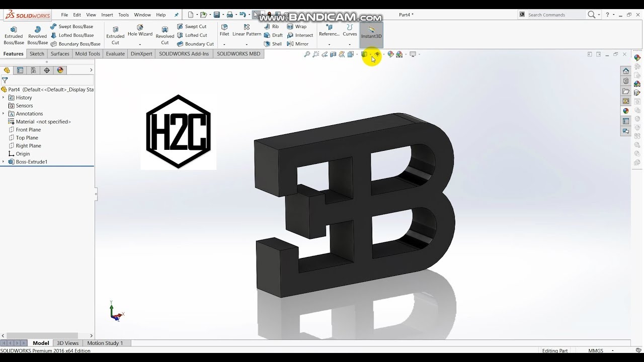The width and height of the screenshot is (644, 362).
Task: Switch to DisplayManager color ball tab
Action: (60, 70)
